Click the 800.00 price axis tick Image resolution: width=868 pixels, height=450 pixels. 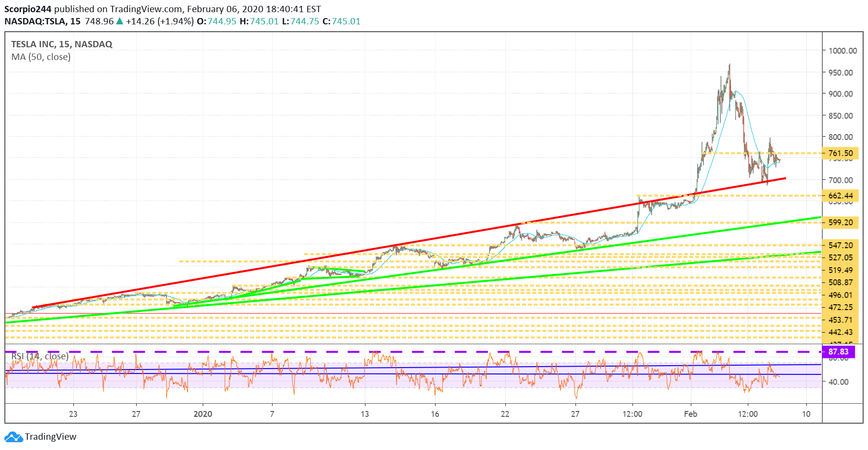(841, 137)
